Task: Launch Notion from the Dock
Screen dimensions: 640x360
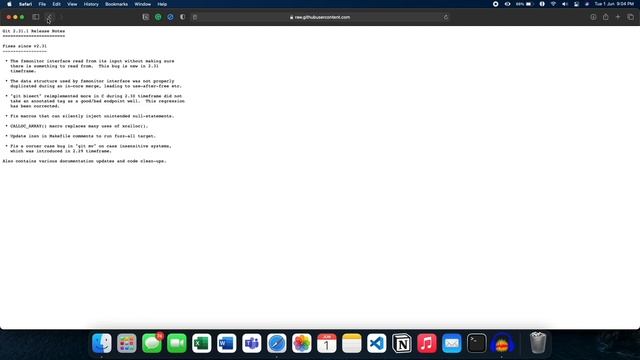Action: pyautogui.click(x=402, y=343)
